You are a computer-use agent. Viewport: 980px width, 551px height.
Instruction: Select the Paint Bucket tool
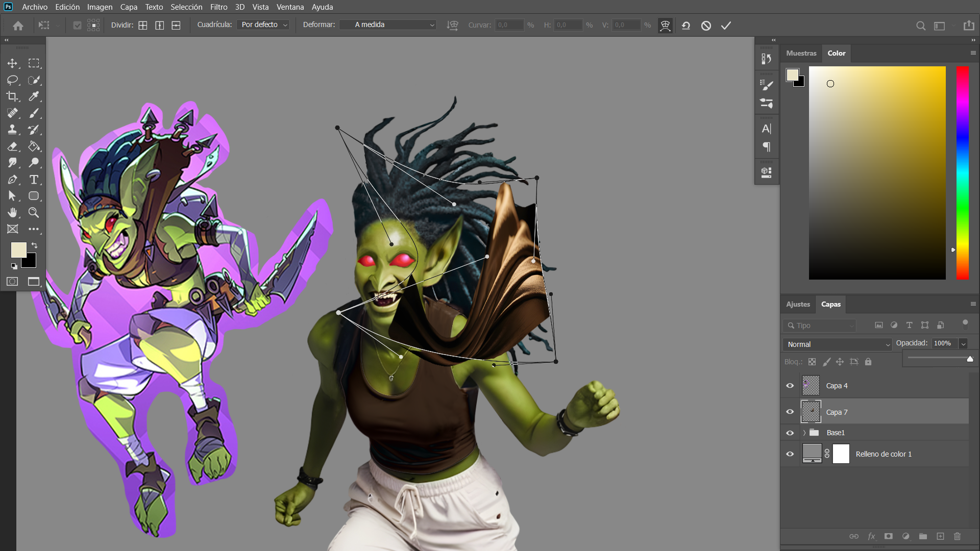click(34, 146)
